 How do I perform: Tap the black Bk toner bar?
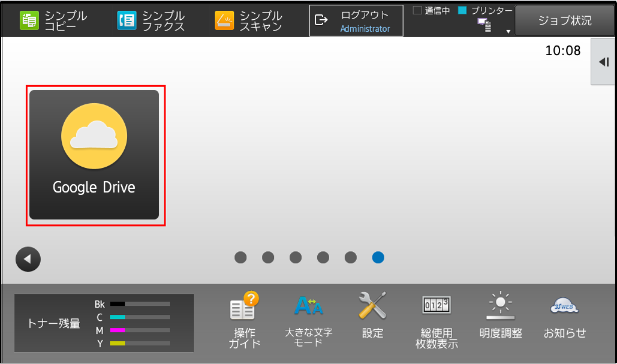coord(140,304)
